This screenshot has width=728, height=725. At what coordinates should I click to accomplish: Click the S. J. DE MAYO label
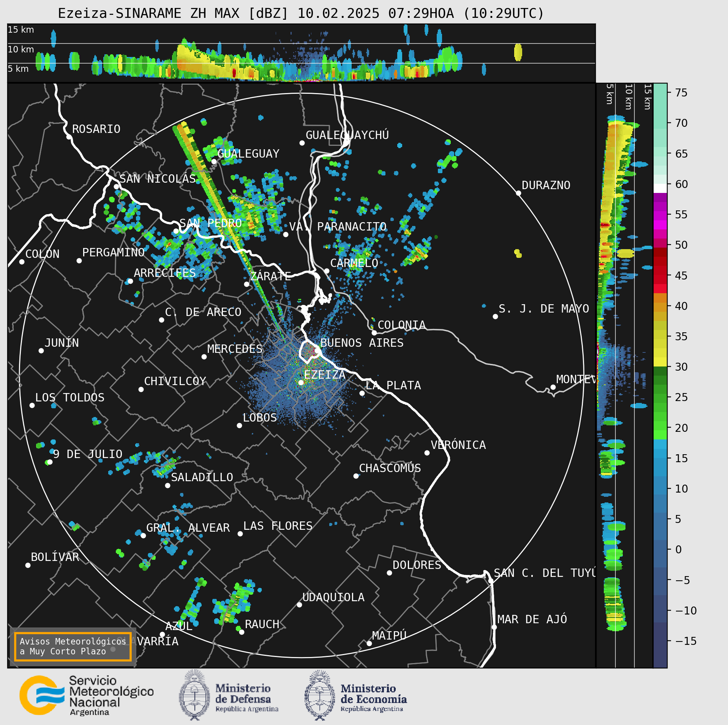(543, 309)
